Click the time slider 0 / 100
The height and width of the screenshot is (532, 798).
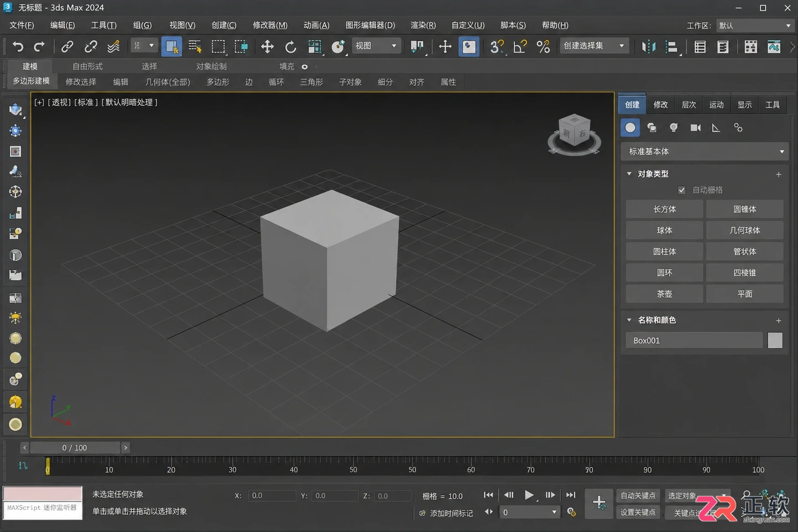tap(75, 448)
